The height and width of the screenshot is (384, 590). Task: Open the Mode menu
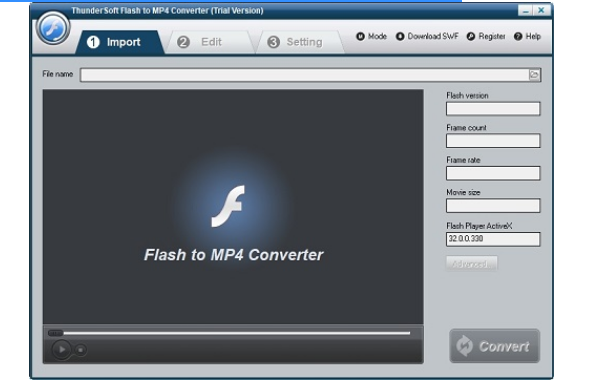371,36
